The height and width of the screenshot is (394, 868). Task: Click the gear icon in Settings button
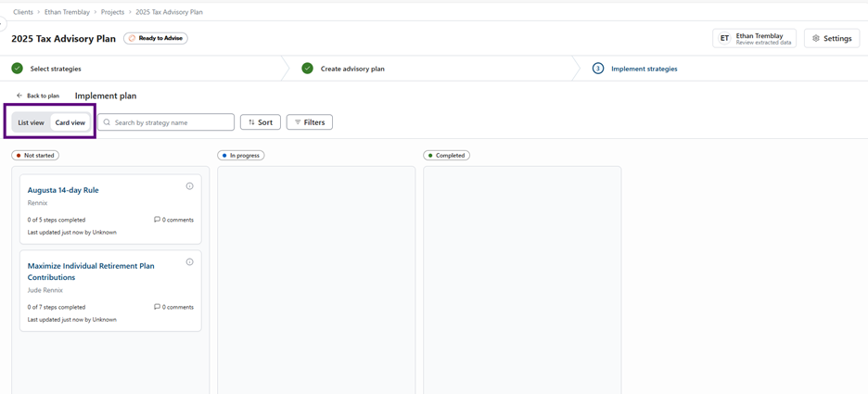pos(815,39)
